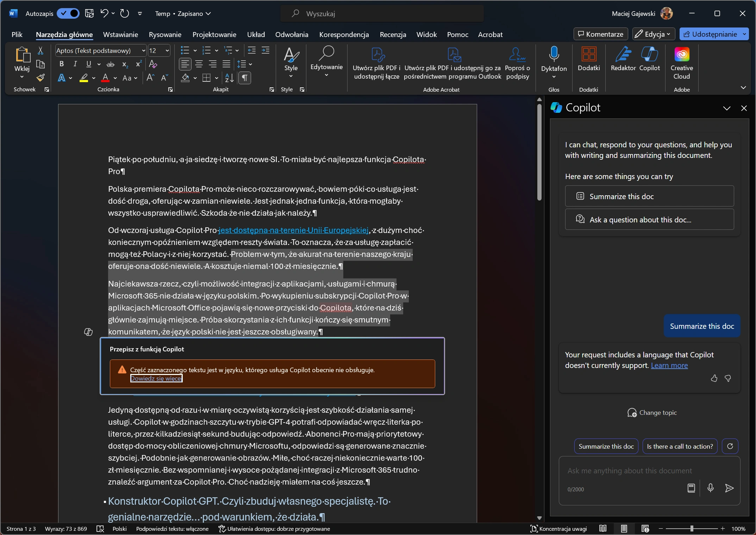This screenshot has height=535, width=756.
Task: Open Dodatki add-ins
Action: (x=589, y=59)
